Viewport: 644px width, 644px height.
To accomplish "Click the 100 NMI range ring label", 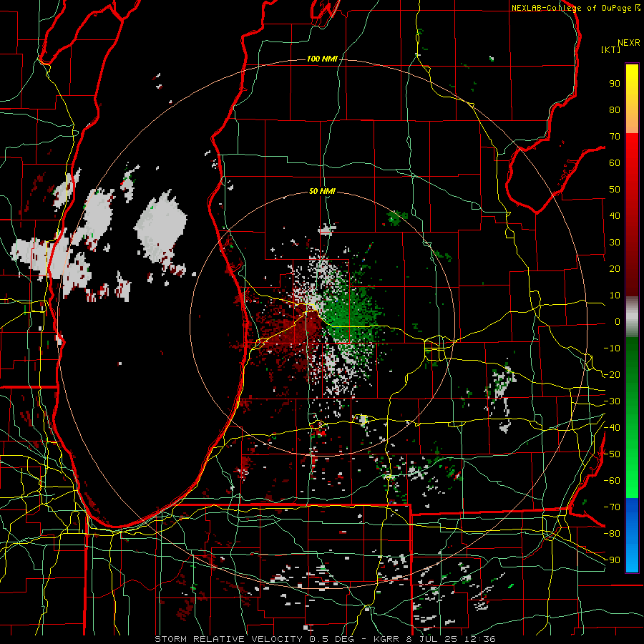I will [322, 59].
